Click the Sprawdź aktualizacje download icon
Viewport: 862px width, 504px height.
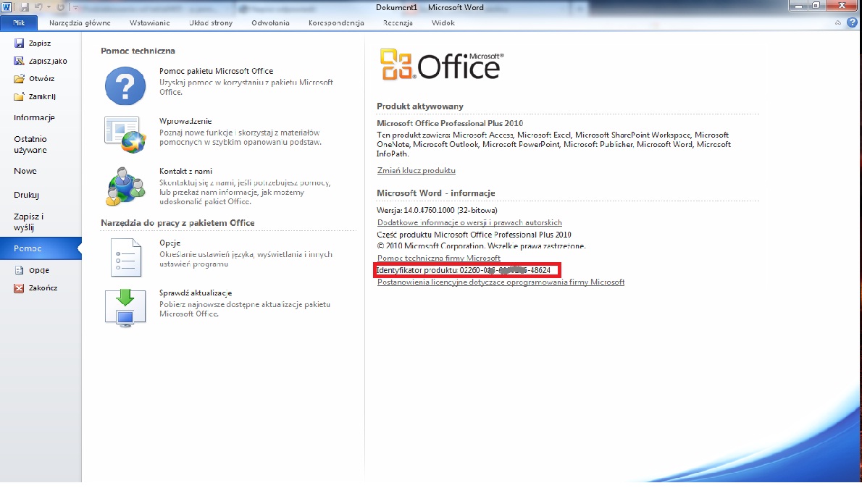click(125, 308)
